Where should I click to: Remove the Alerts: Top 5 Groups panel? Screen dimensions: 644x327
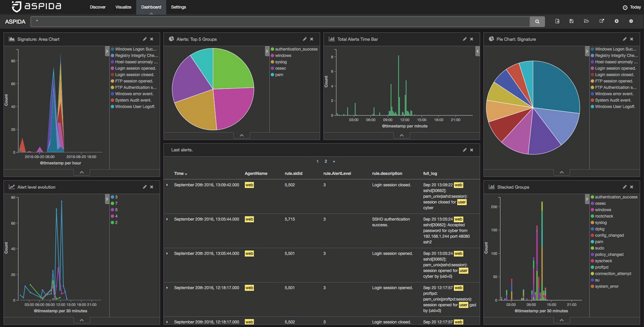[x=311, y=39]
